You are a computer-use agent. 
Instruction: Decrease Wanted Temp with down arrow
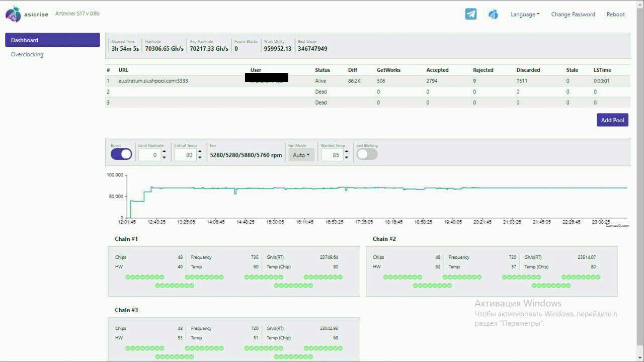pyautogui.click(x=346, y=158)
